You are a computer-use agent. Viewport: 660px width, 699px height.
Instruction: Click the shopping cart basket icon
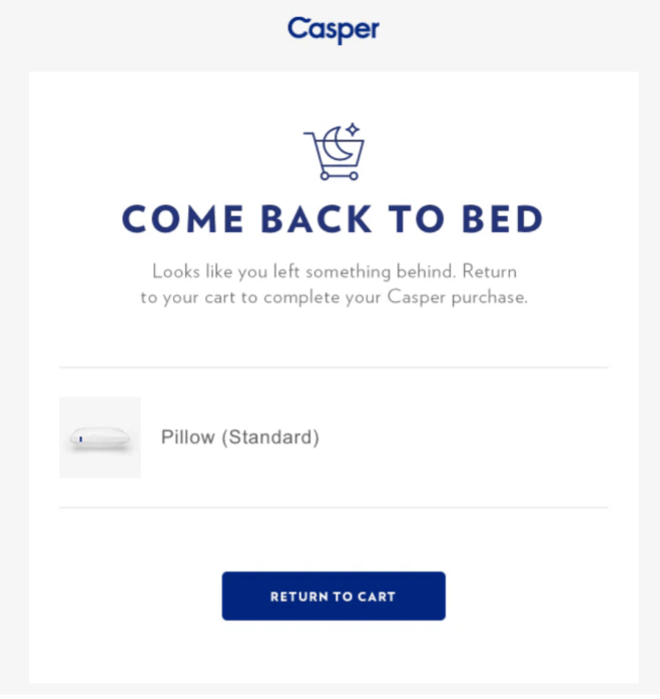(334, 152)
